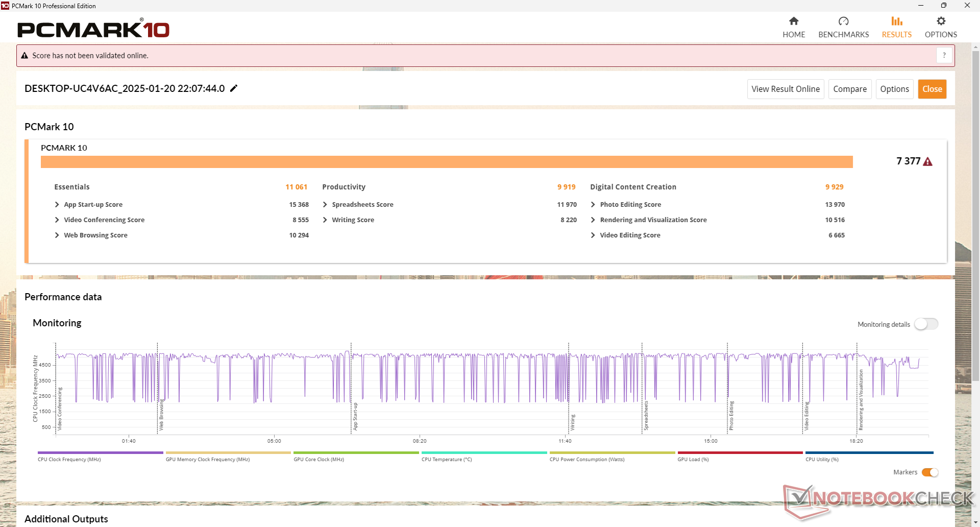Expand Rendering and Visualization Score details
The height and width of the screenshot is (527, 980).
(593, 220)
